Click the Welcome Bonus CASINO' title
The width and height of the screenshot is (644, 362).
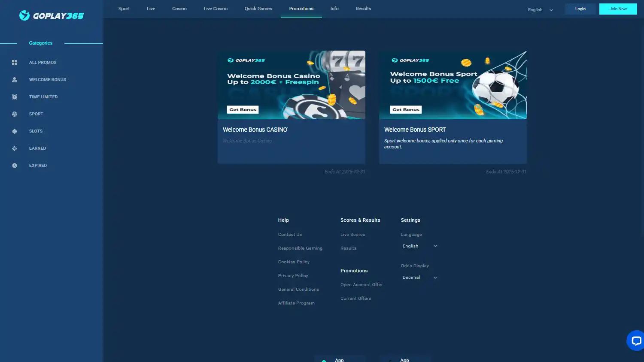click(255, 130)
